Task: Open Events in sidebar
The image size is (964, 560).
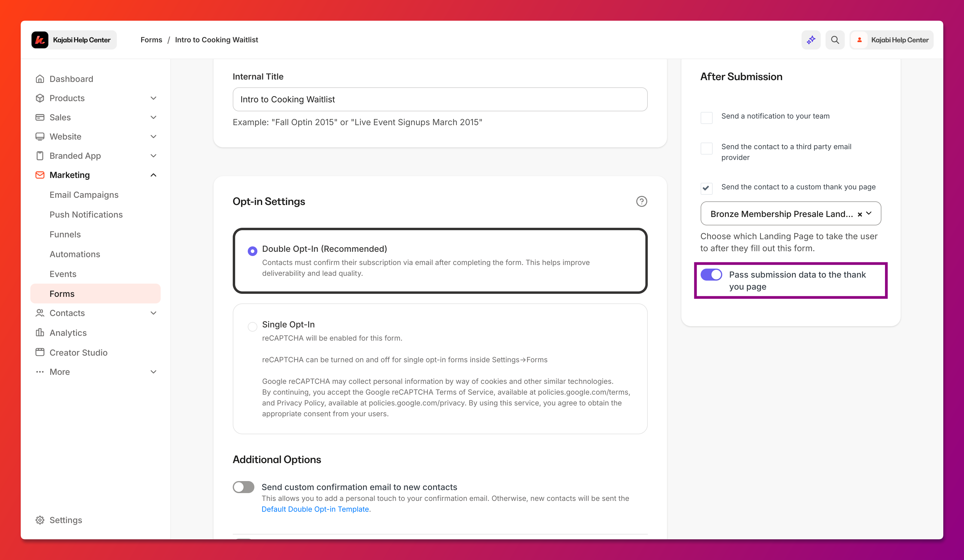Action: click(63, 274)
